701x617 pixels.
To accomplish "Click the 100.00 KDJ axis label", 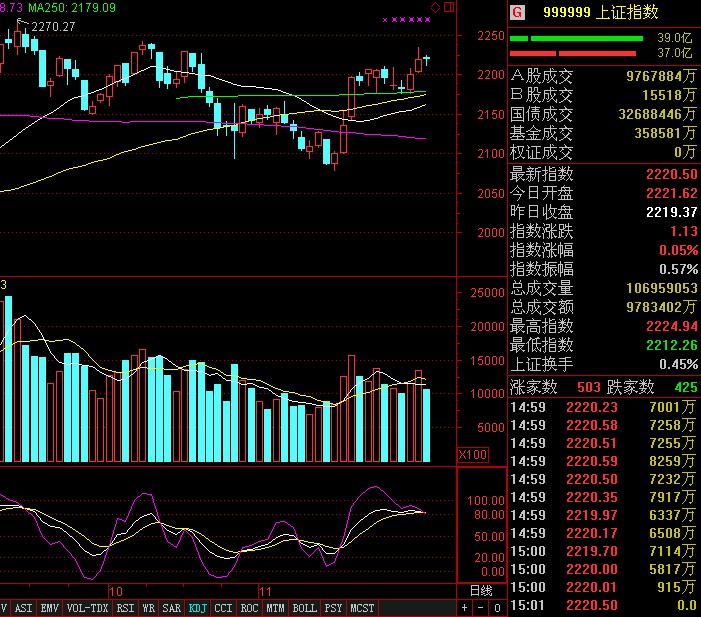I will pos(486,501).
